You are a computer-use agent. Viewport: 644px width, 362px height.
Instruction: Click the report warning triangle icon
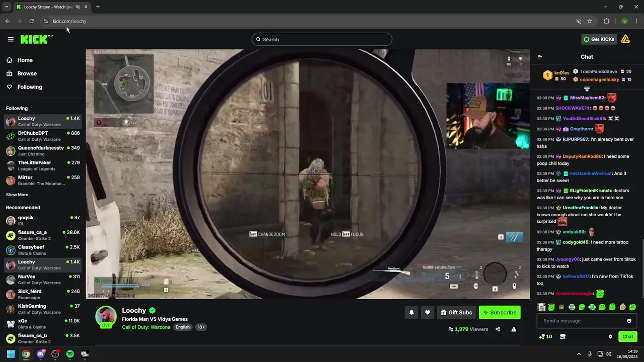coord(514,329)
